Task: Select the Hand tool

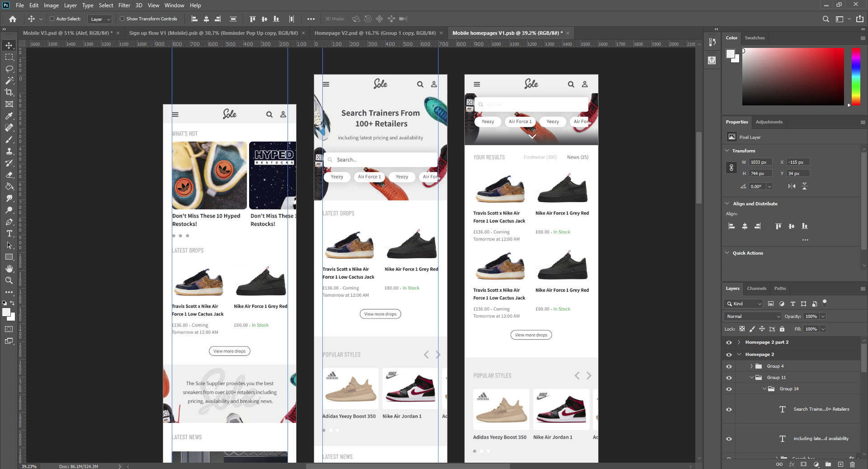Action: click(x=9, y=269)
